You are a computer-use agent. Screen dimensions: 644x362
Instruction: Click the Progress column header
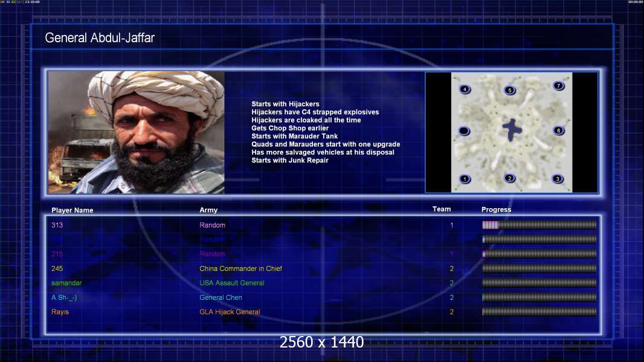[x=496, y=209]
